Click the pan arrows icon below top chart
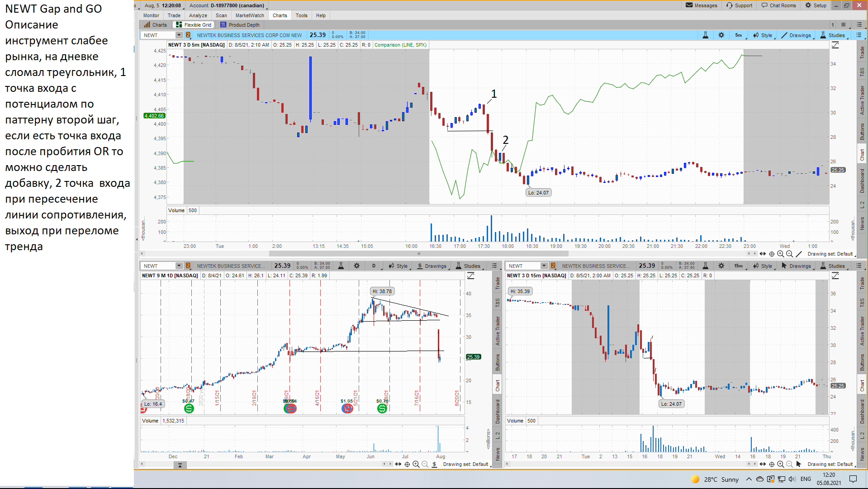 763,254
